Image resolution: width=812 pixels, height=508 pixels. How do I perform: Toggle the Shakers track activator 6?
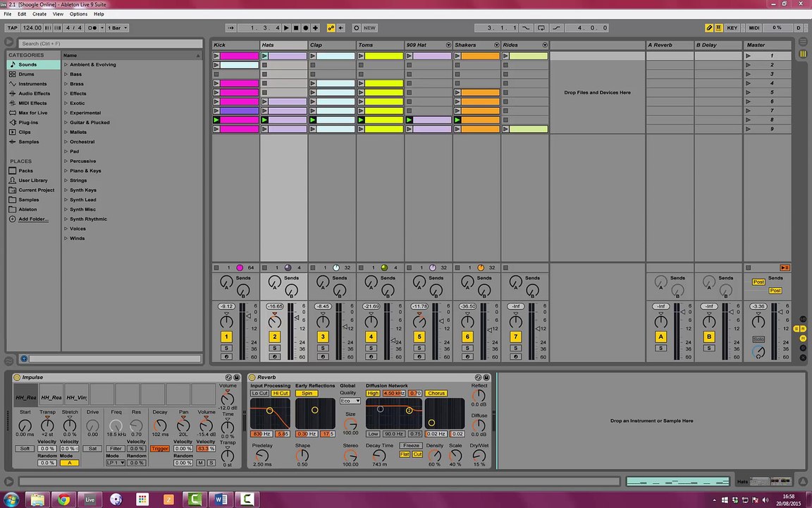click(467, 337)
